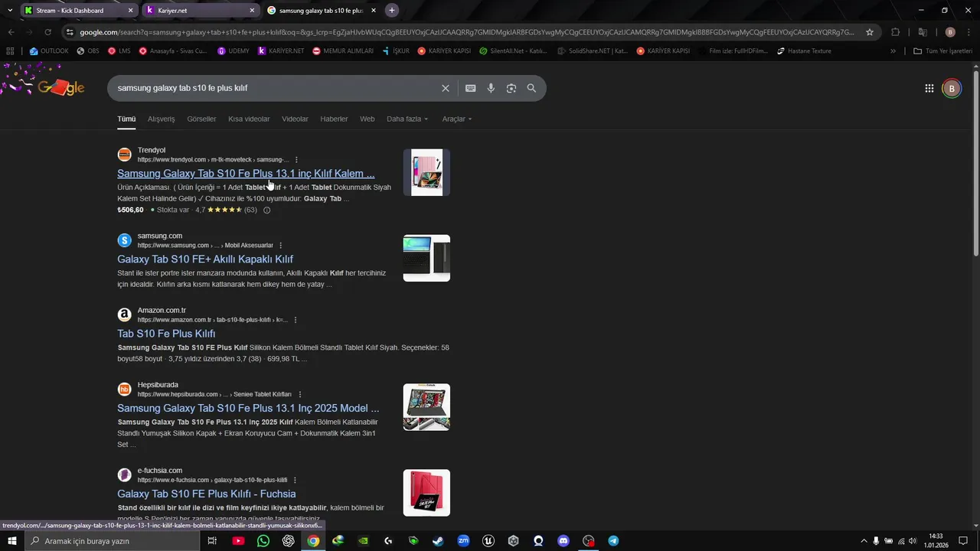The width and height of the screenshot is (980, 551).
Task: Start voice search with the microphone icon
Action: pyautogui.click(x=491, y=88)
